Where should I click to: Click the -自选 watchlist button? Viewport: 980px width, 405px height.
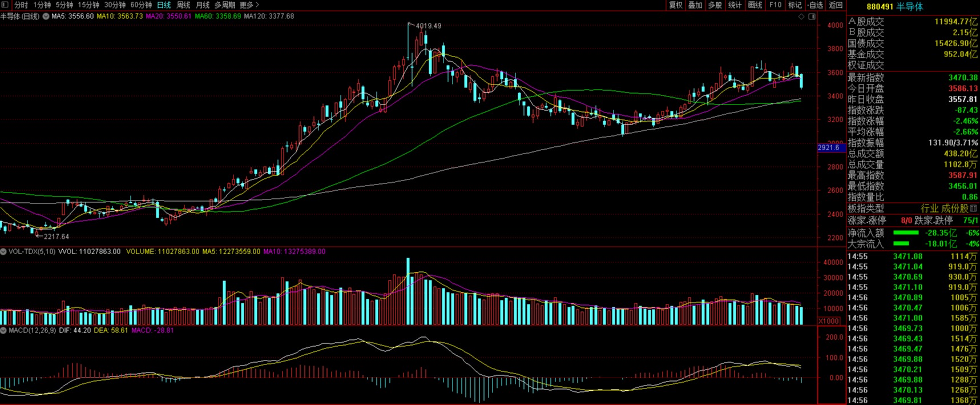816,5
